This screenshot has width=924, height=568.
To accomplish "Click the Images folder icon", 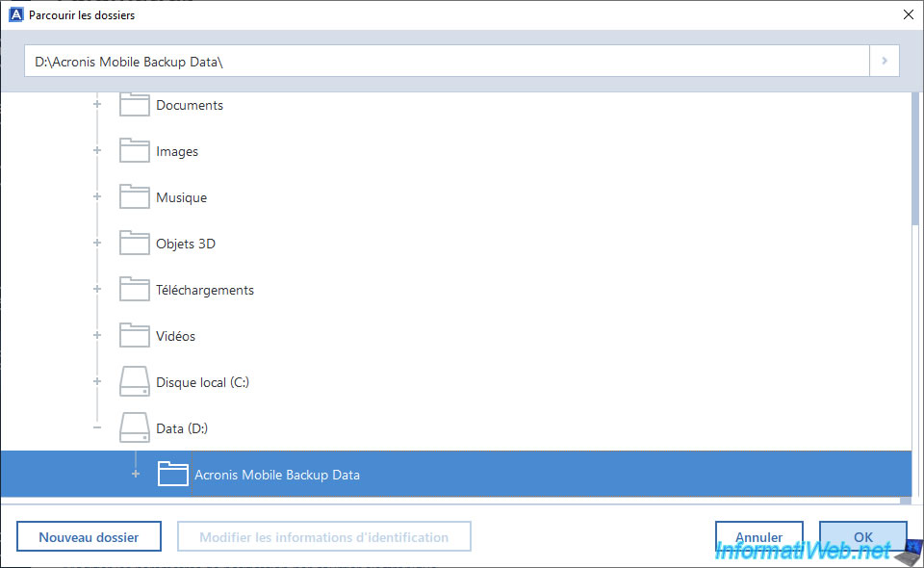I will (135, 151).
